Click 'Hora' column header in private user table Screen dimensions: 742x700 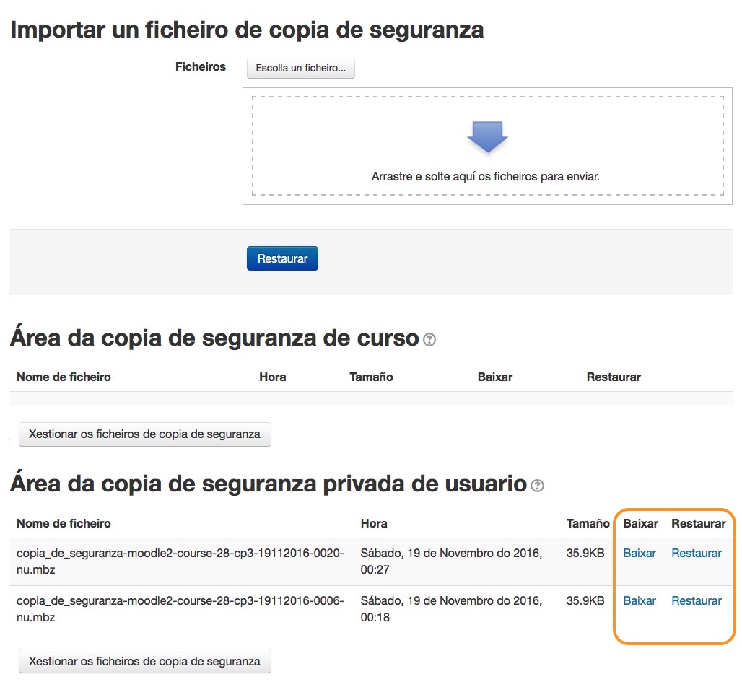click(x=374, y=524)
